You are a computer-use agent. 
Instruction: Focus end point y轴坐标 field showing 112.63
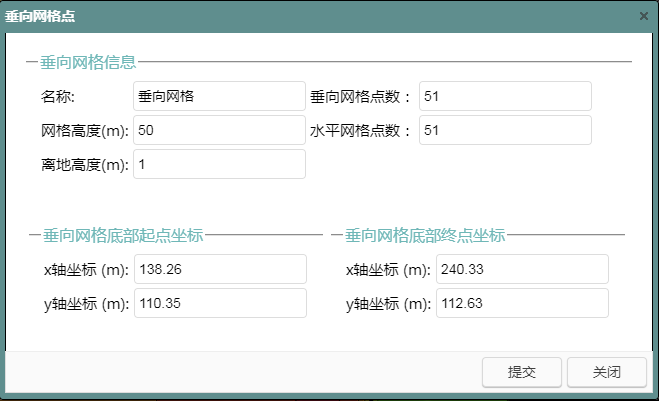coord(522,303)
